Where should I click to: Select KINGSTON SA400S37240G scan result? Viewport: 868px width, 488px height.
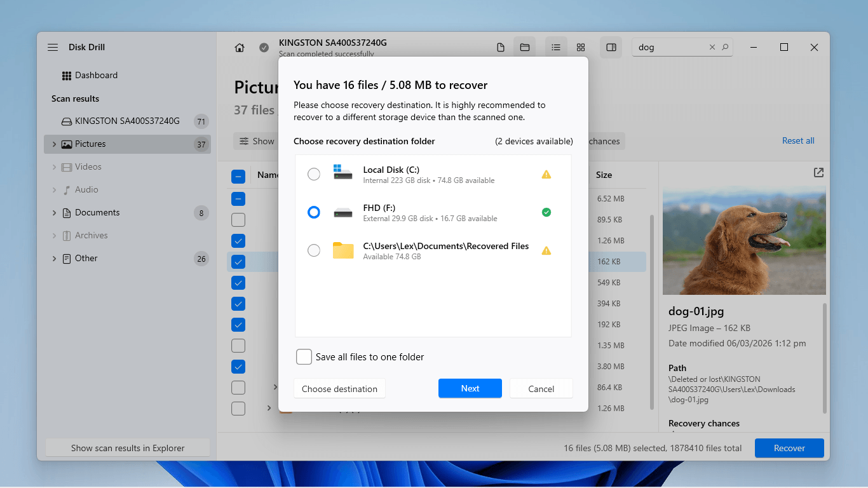click(127, 121)
